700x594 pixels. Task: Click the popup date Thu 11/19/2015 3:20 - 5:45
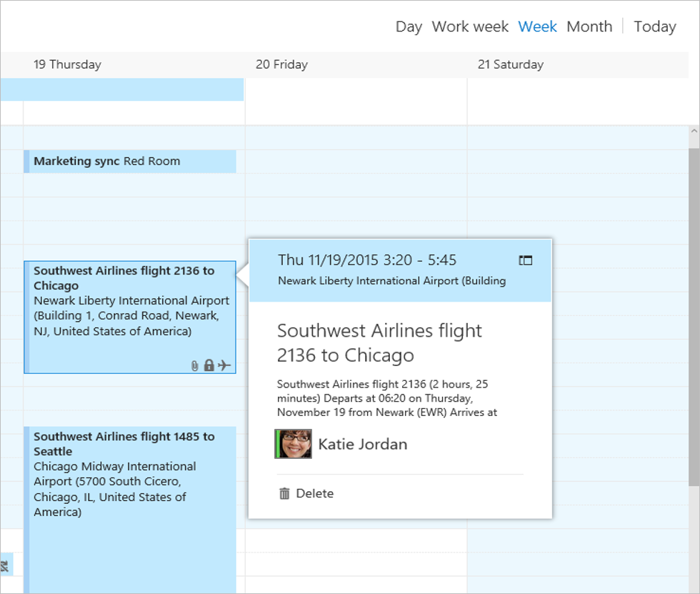point(367,260)
